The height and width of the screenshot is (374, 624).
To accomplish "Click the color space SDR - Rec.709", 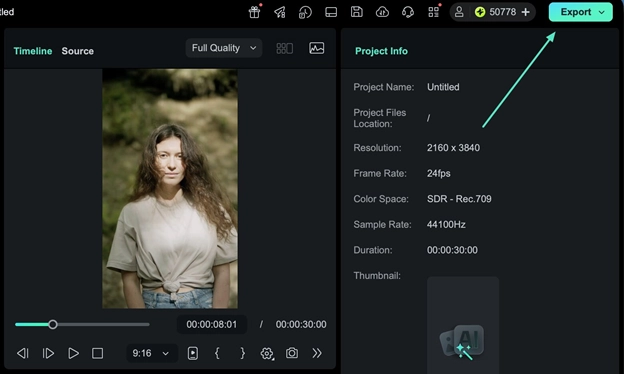I will (x=459, y=199).
